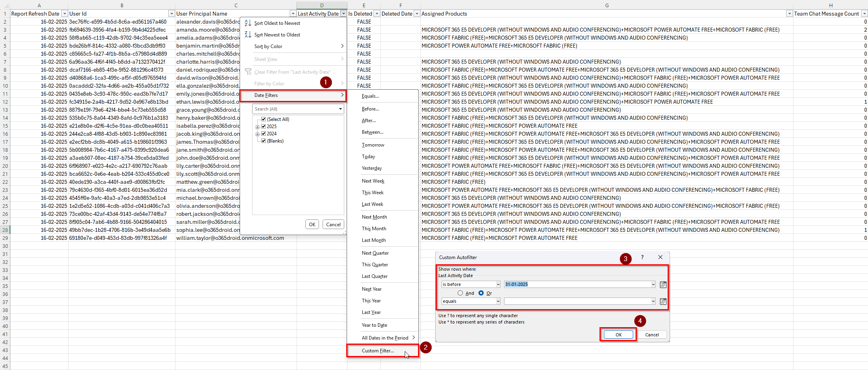Click the Search (All) input field
The image size is (868, 370).
pyautogui.click(x=293, y=109)
